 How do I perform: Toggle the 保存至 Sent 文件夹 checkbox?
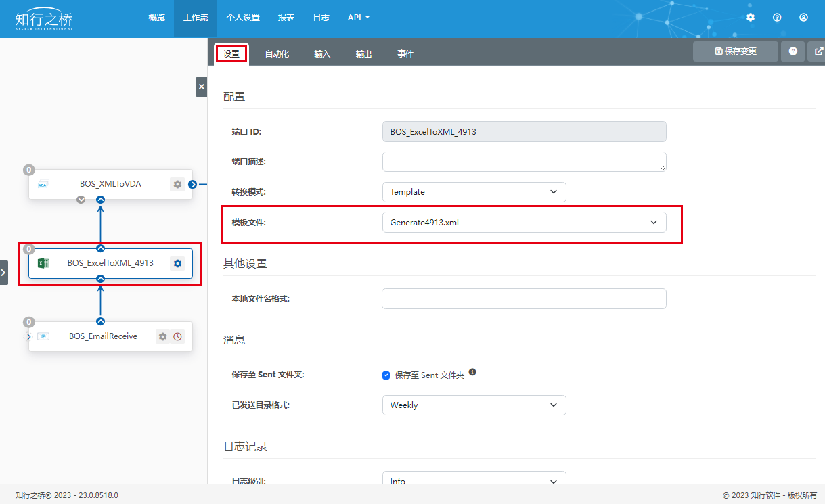[x=386, y=375]
